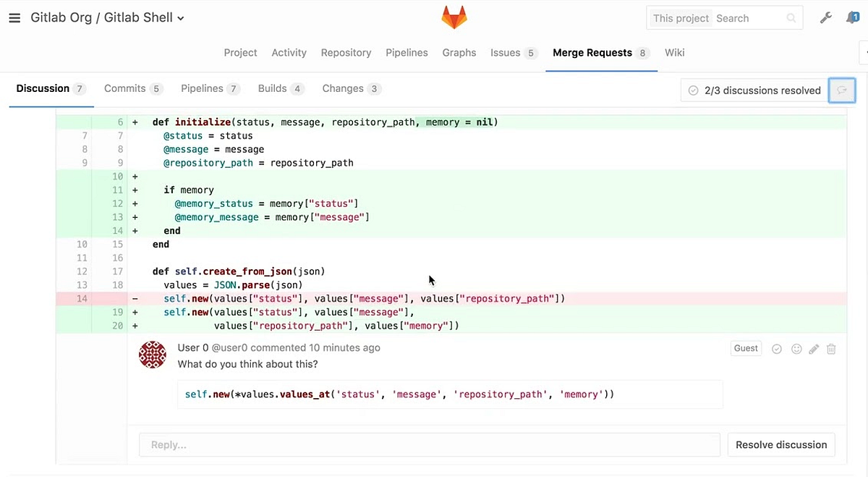Viewport: 868px width, 477px height.
Task: Click the Reply input field
Action: 430,444
